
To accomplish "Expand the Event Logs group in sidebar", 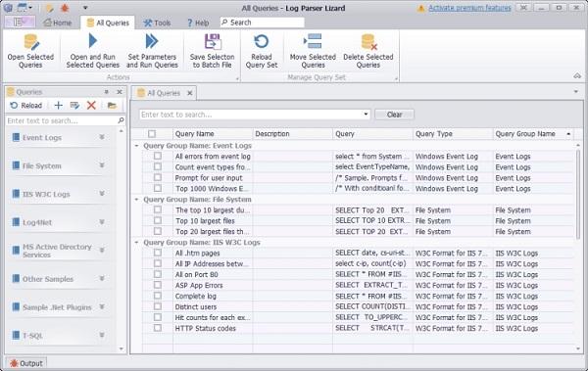I will tap(102, 137).
